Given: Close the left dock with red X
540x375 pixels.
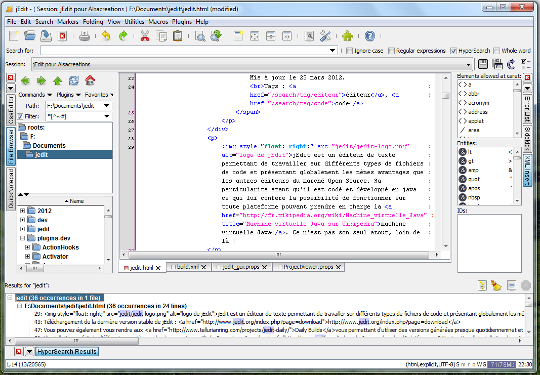Looking at the screenshot, I should coord(10,77).
